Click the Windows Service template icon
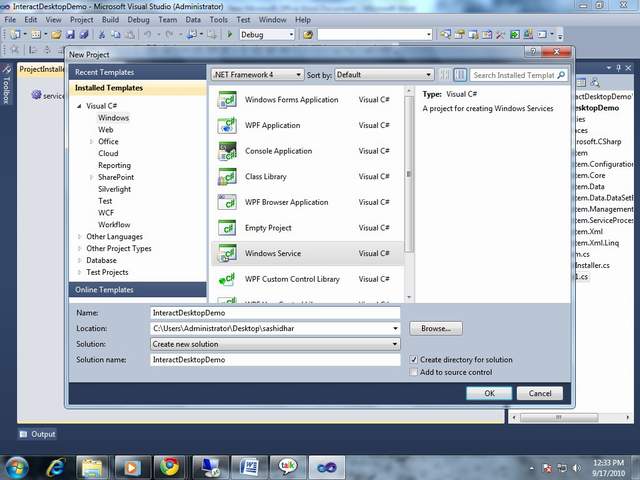This screenshot has height=480, width=640. pyautogui.click(x=227, y=253)
